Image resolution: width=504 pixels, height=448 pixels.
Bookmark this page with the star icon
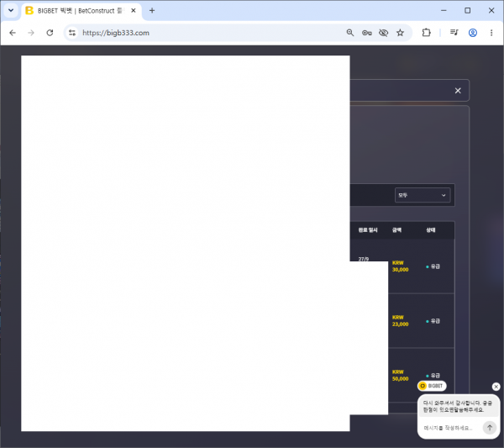(400, 33)
